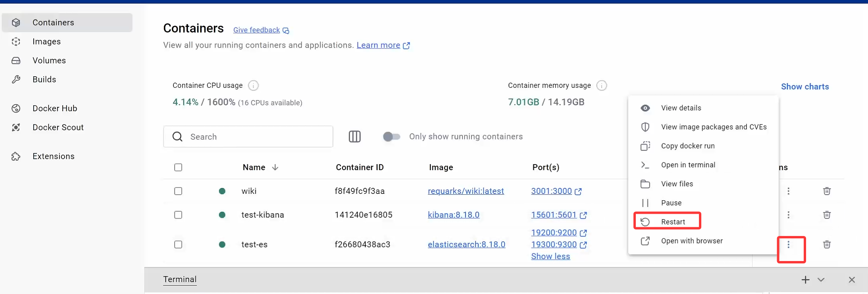
Task: Delete the test-es container trash icon
Action: [827, 244]
